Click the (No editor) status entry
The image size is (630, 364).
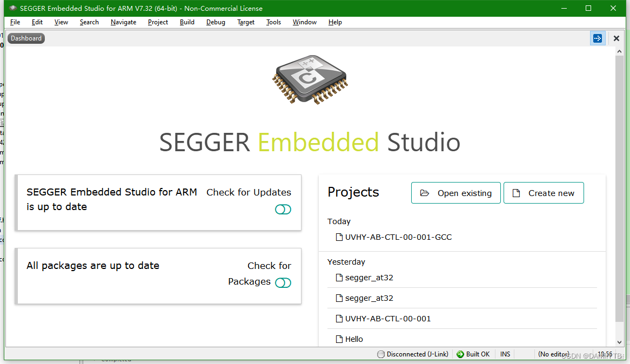point(554,354)
